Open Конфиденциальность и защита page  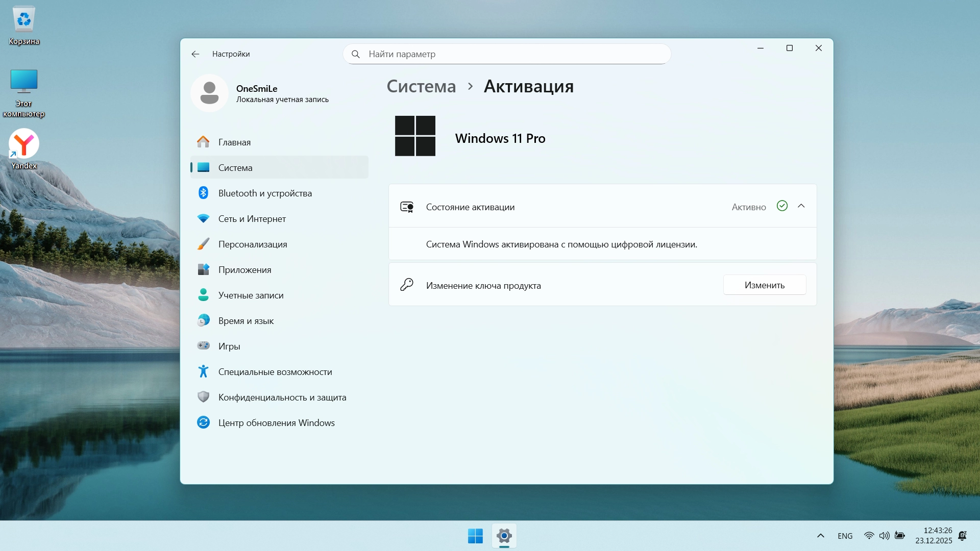pos(282,397)
